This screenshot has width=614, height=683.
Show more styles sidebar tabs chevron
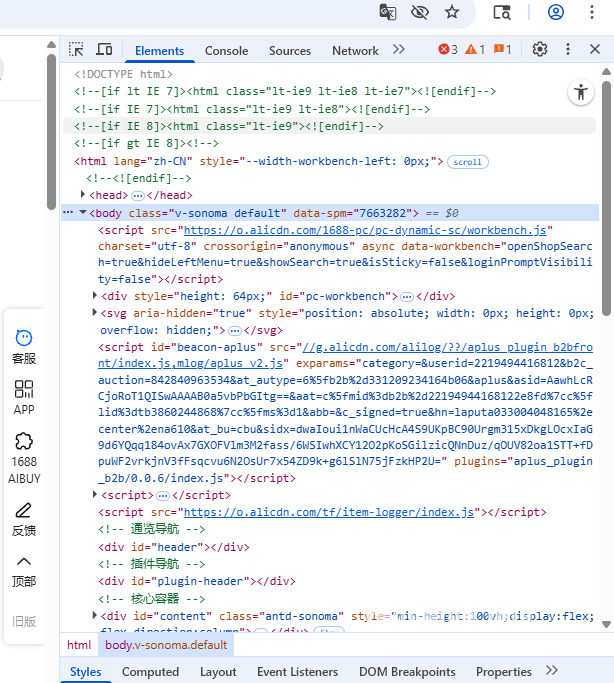pos(552,670)
